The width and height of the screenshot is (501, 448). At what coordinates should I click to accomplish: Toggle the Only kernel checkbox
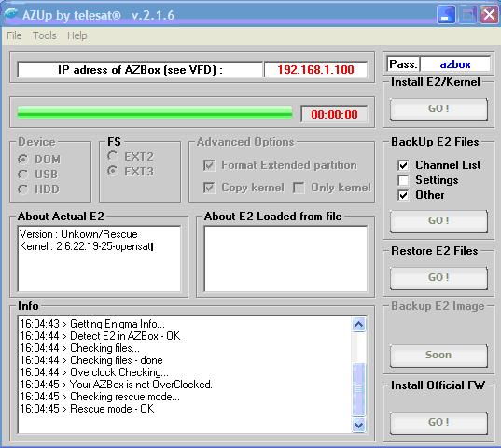(x=299, y=188)
